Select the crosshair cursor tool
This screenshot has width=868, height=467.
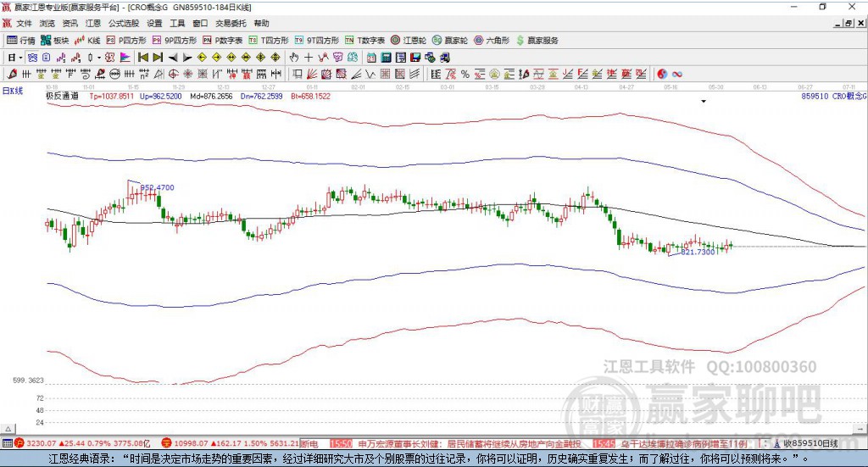(309, 58)
